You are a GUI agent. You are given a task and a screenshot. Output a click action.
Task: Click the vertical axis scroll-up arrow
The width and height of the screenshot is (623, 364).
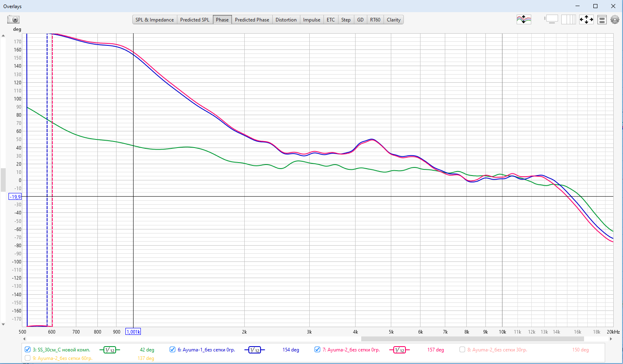[x=3, y=36]
